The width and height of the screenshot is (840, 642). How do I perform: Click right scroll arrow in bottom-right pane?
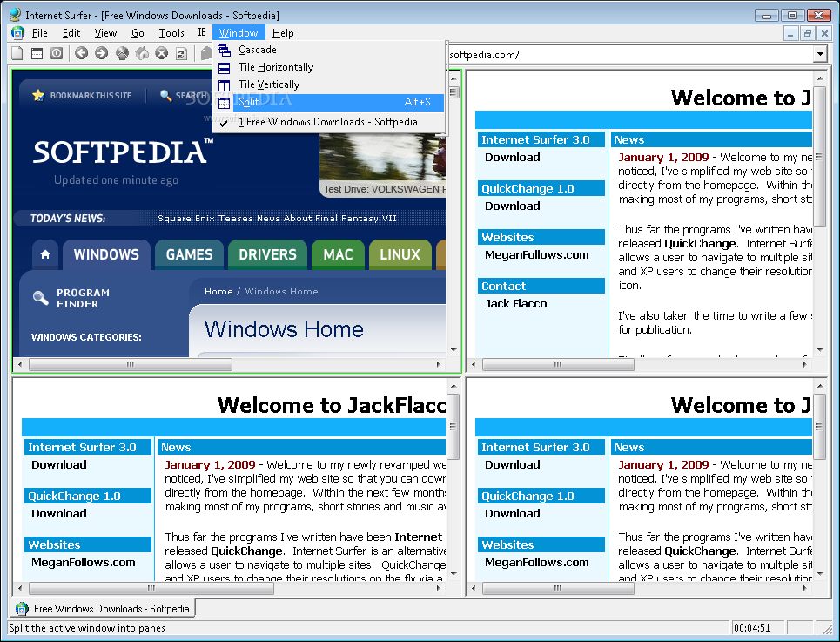(804, 588)
